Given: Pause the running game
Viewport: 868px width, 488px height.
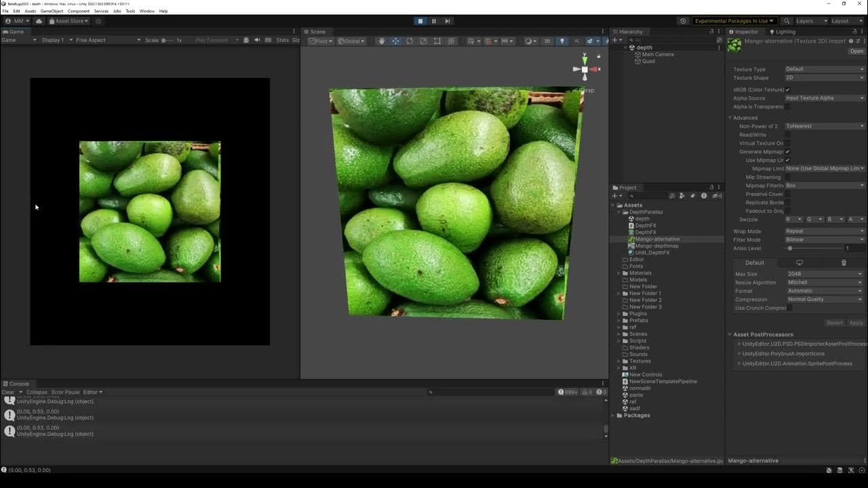Looking at the screenshot, I should pyautogui.click(x=434, y=21).
